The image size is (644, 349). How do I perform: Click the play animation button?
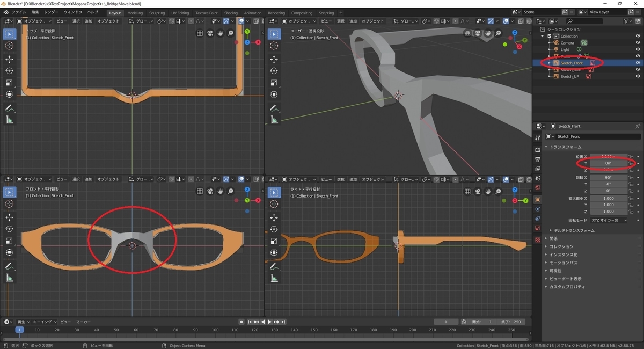(x=269, y=322)
